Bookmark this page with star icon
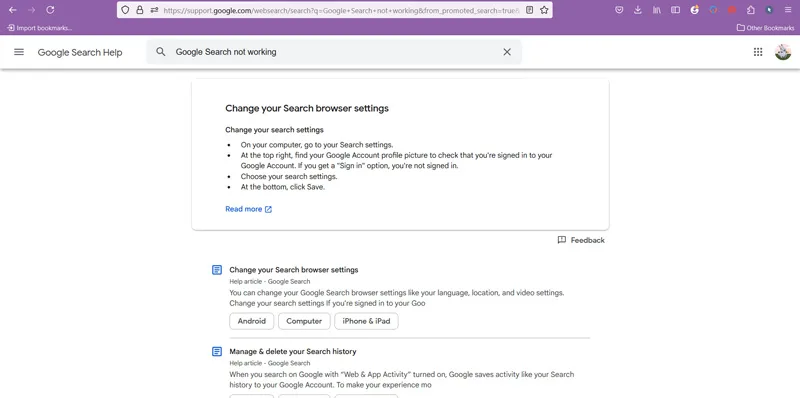The image size is (800, 398). pos(544,10)
